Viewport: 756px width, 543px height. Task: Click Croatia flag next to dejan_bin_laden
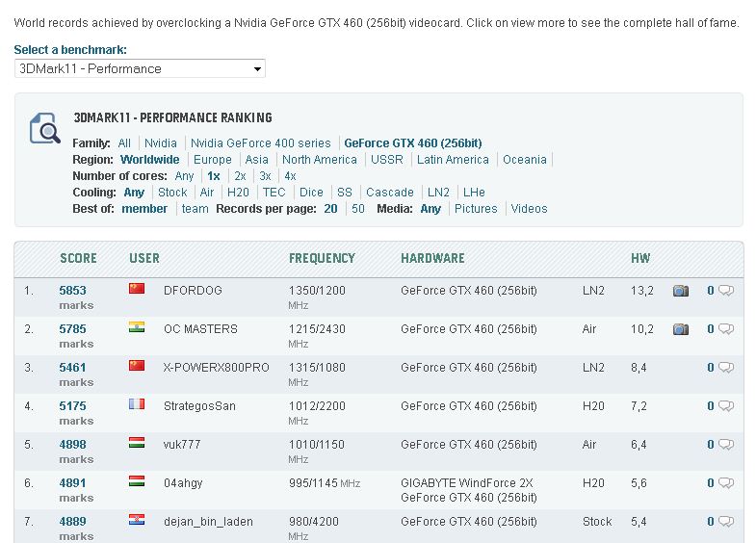[137, 519]
